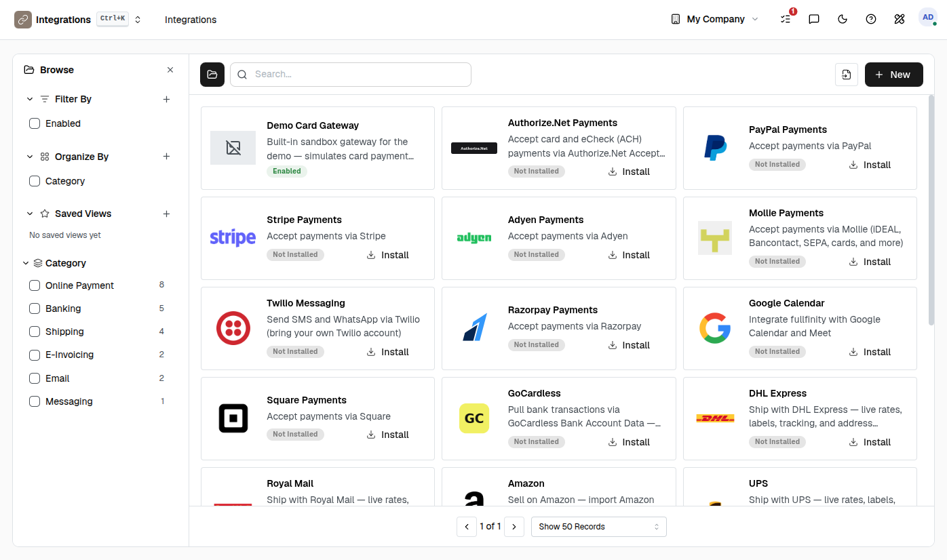947x560 pixels.
Task: Click the DHL logo
Action: 715,418
